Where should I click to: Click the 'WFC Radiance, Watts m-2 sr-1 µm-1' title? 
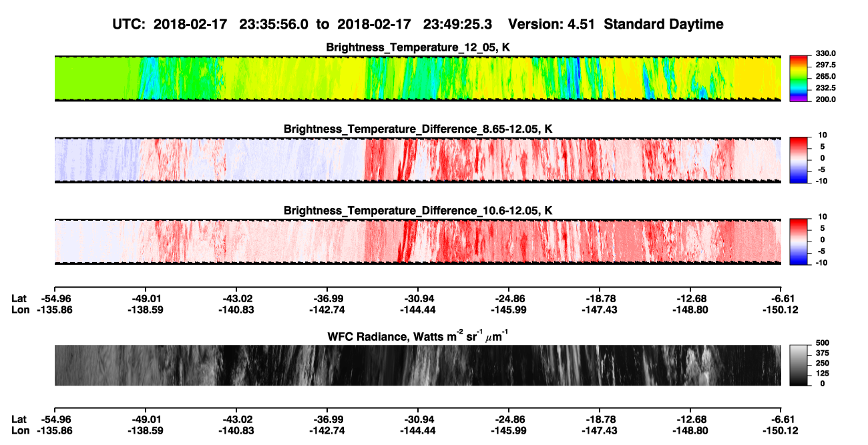[418, 336]
